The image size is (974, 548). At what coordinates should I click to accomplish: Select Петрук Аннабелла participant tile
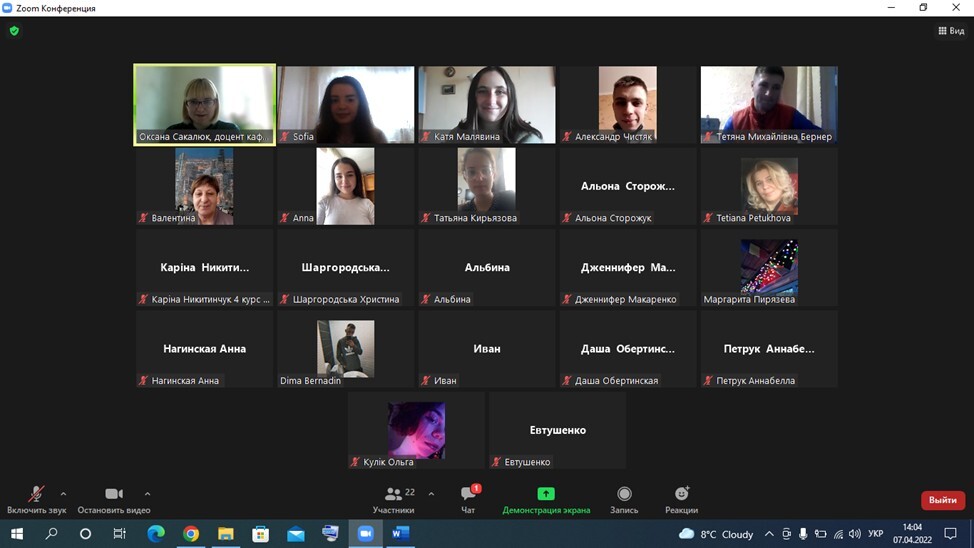[x=769, y=349]
